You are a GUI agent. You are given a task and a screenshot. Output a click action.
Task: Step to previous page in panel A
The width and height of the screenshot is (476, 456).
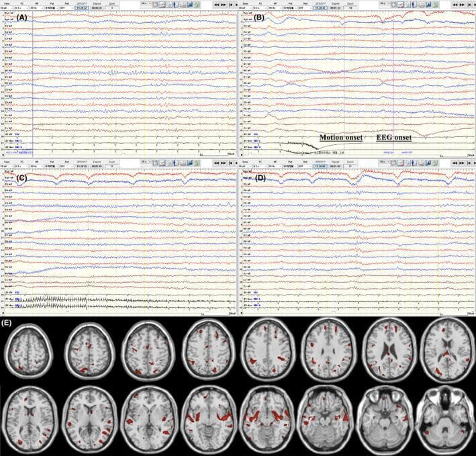click(x=231, y=5)
